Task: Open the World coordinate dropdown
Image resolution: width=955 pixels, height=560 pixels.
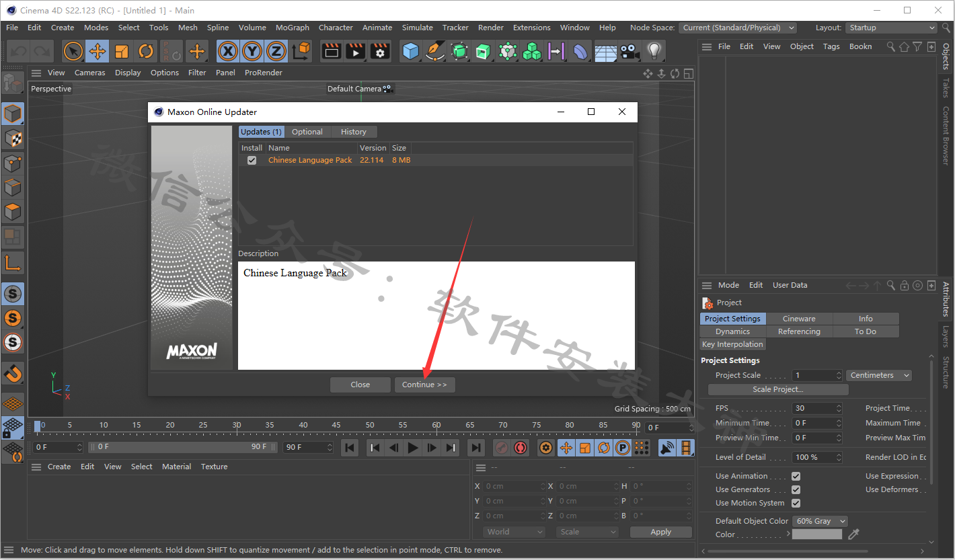Action: coord(514,532)
